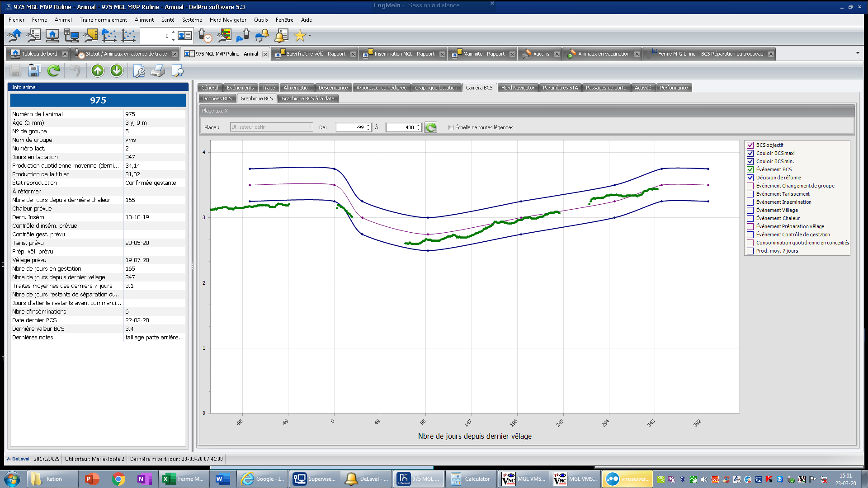Toggle the Décision de réforme checkbox
The width and height of the screenshot is (868, 488).
click(x=750, y=178)
